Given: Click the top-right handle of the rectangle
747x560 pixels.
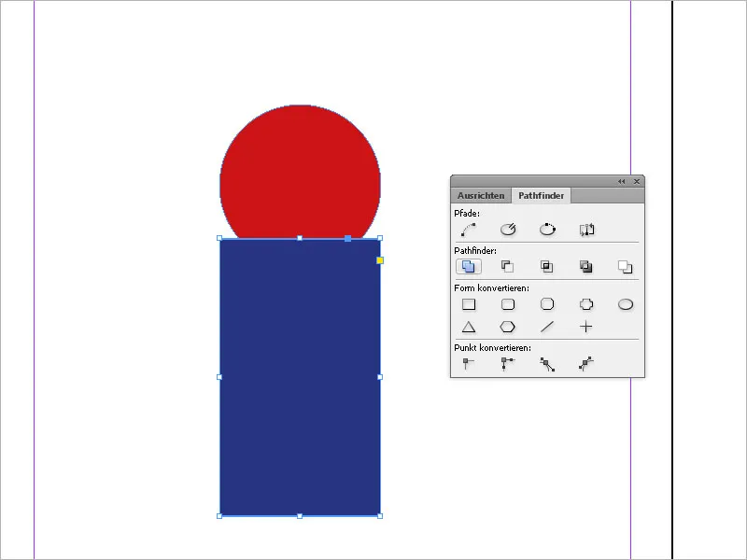Looking at the screenshot, I should [x=380, y=238].
